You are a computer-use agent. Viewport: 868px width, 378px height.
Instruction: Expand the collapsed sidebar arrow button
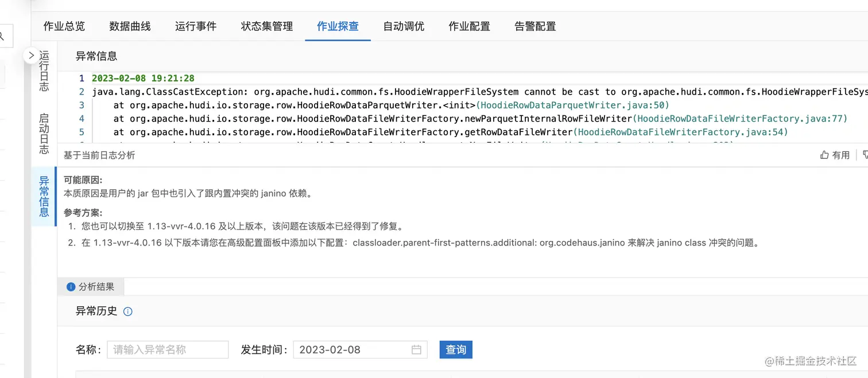(31, 56)
